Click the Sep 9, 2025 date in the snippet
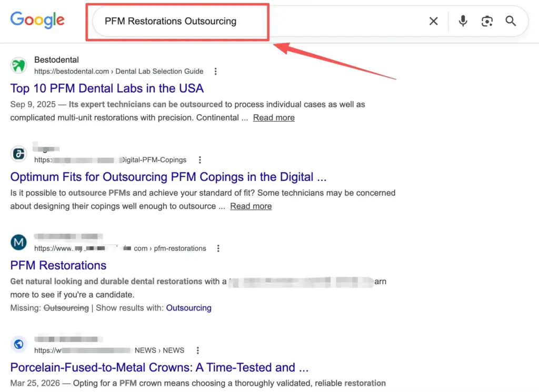Viewport: 539px width, 392px height. [x=33, y=104]
